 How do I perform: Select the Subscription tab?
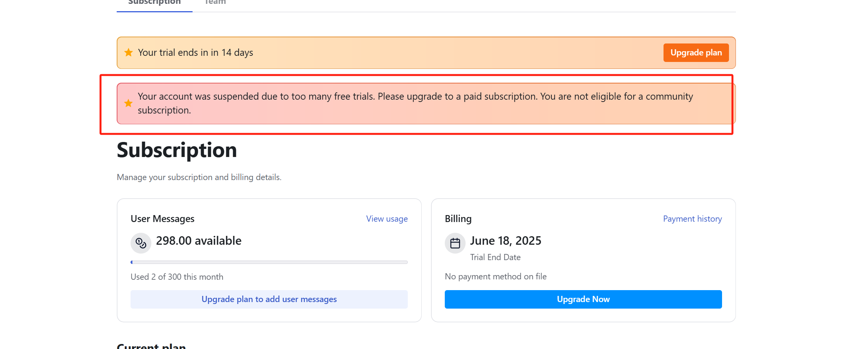pyautogui.click(x=154, y=2)
